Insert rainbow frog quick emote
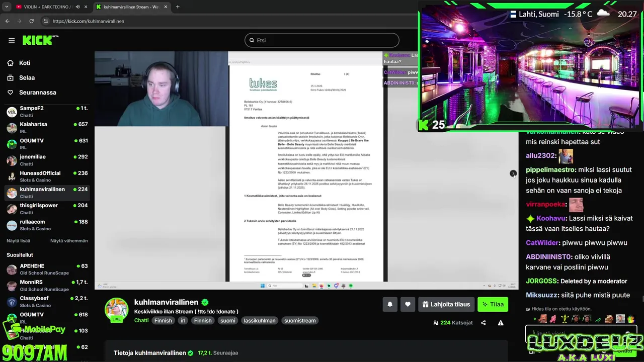Viewport: 644px width, 362px height. click(631, 319)
